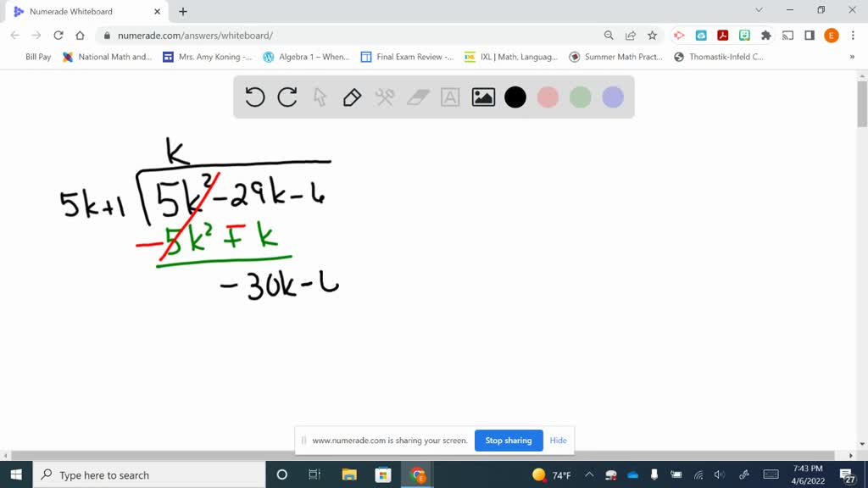
Task: Select the shapes/utilities tool next to the pen
Action: (385, 97)
